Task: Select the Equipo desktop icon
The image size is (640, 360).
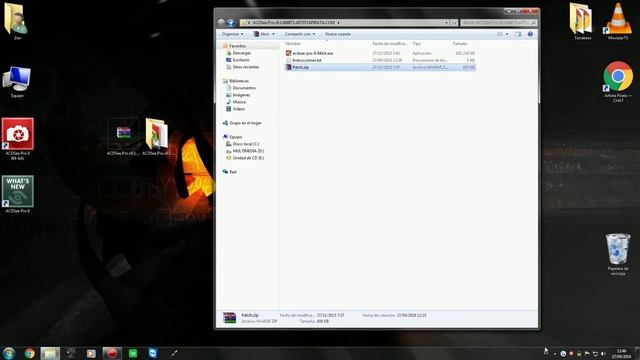Action: click(x=17, y=82)
